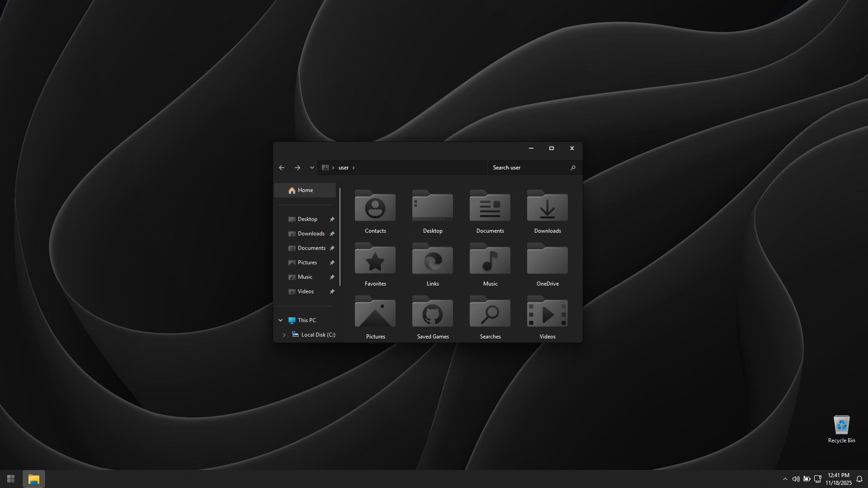Select Pictures in the Quick access list
868x488 pixels.
(x=307, y=263)
